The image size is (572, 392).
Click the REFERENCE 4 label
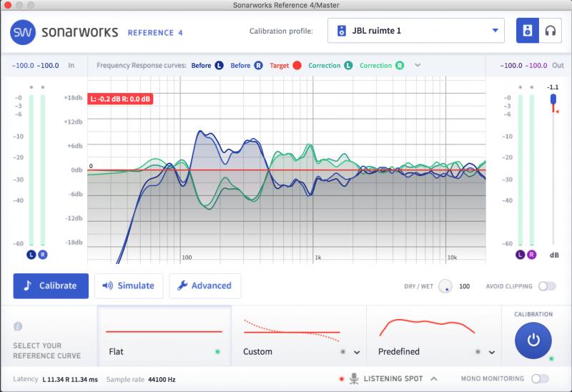pos(155,33)
